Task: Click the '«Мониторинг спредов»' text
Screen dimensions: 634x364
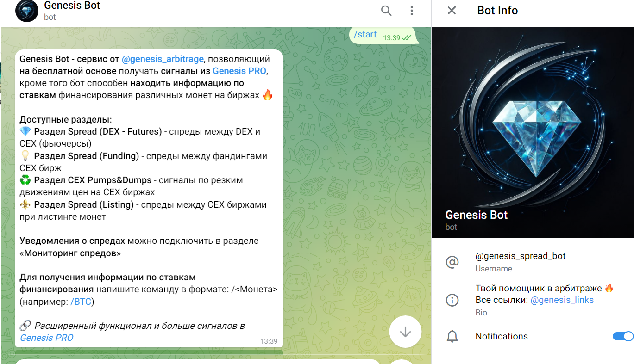Action: click(70, 253)
